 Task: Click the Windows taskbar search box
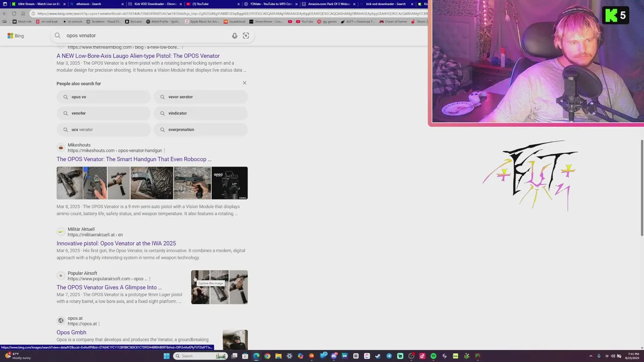tap(200, 356)
